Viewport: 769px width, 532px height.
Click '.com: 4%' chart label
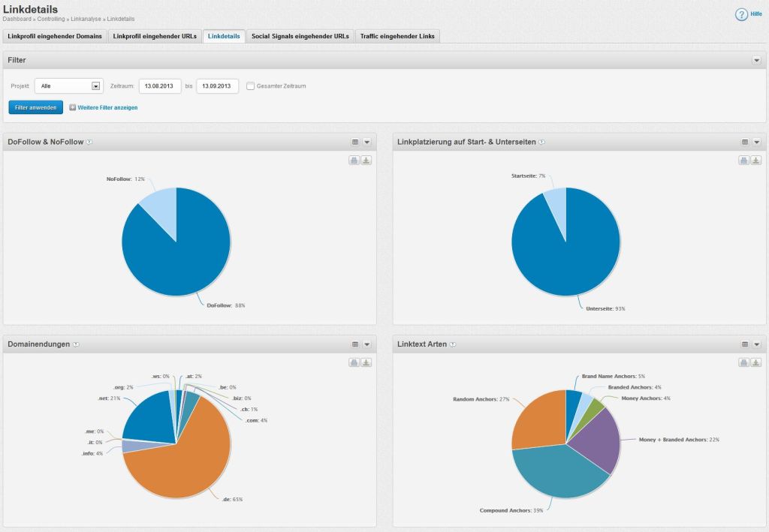tap(256, 421)
